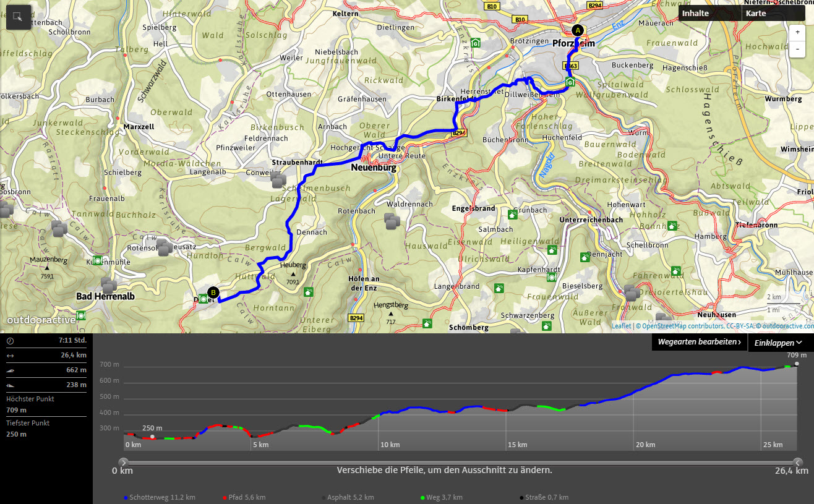814x504 pixels.
Task: Click the Tiefster Punkt label
Action: coord(28,423)
